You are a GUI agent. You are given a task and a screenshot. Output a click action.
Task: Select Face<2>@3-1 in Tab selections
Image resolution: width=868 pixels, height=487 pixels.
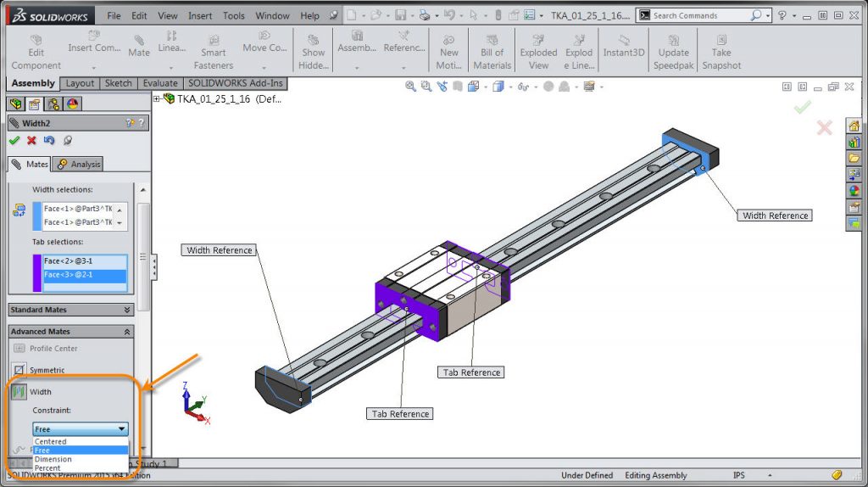[x=85, y=261]
